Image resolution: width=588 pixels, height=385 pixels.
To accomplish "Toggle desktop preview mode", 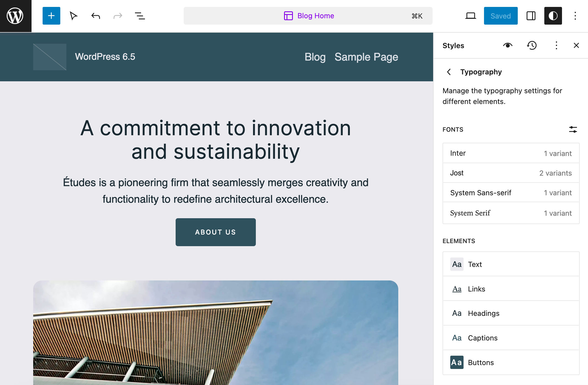I will [471, 15].
